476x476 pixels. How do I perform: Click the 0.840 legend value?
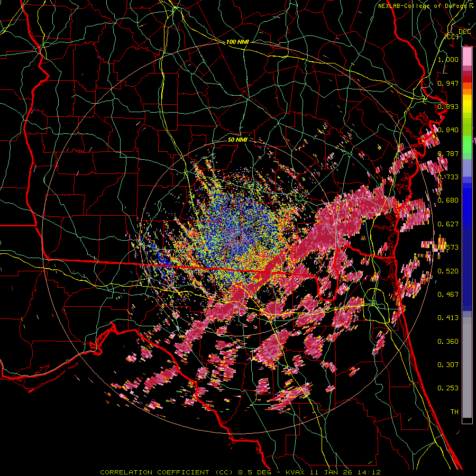(x=448, y=130)
